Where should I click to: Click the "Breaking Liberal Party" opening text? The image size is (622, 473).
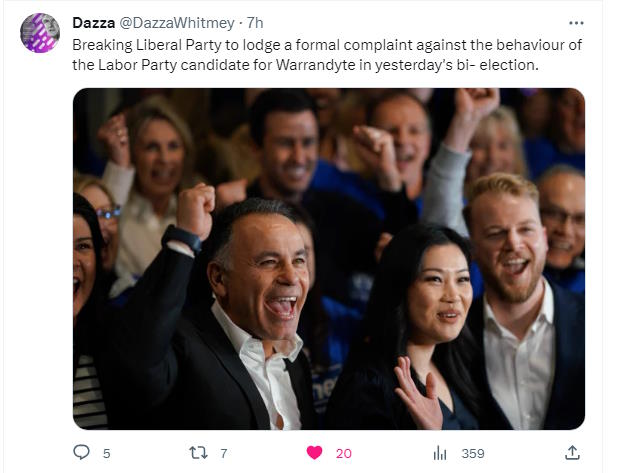point(146,45)
